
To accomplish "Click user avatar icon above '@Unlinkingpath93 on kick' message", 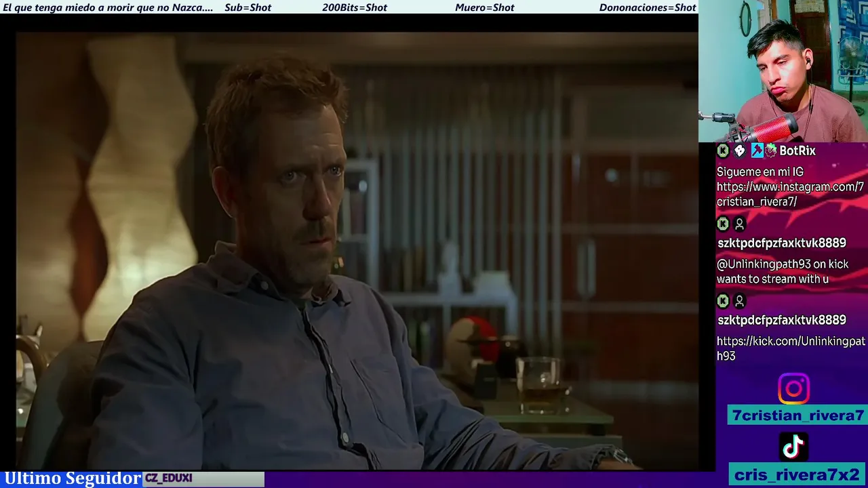I will (x=740, y=224).
